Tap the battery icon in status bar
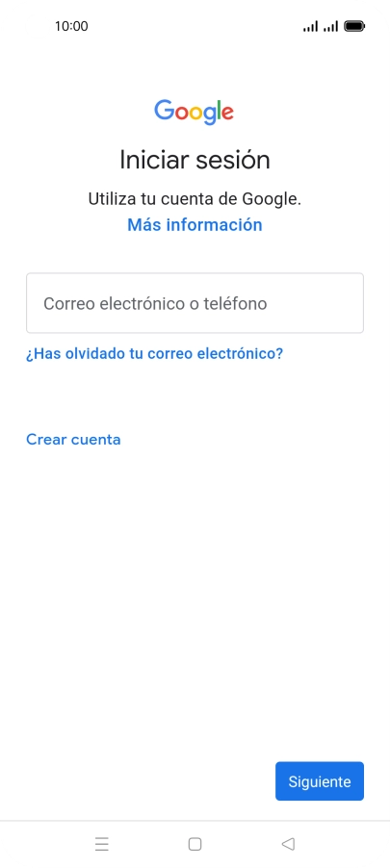This screenshot has width=390, height=868. point(354,26)
